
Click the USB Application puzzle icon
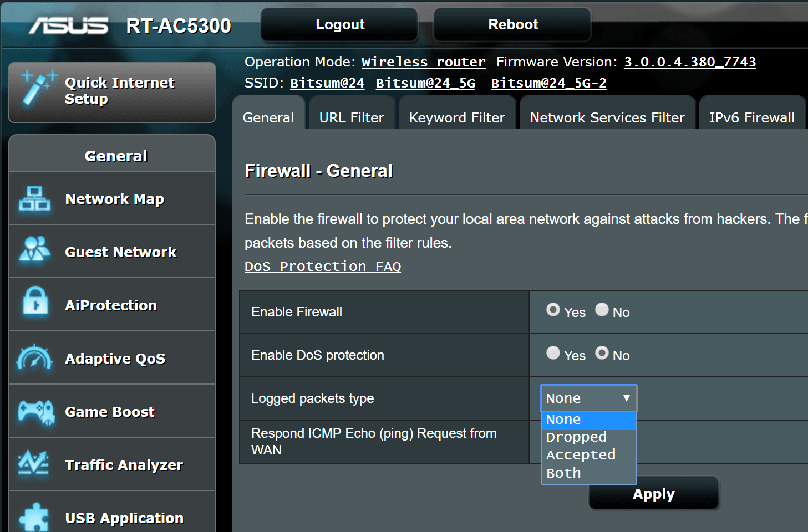(x=34, y=516)
